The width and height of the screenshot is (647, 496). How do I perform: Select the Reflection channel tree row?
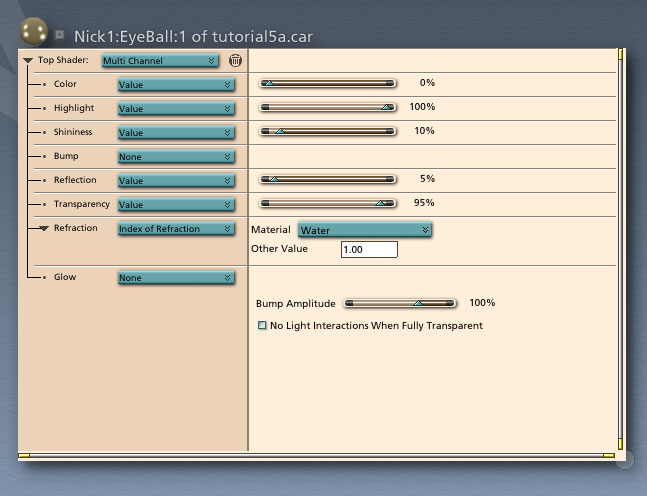[75, 180]
